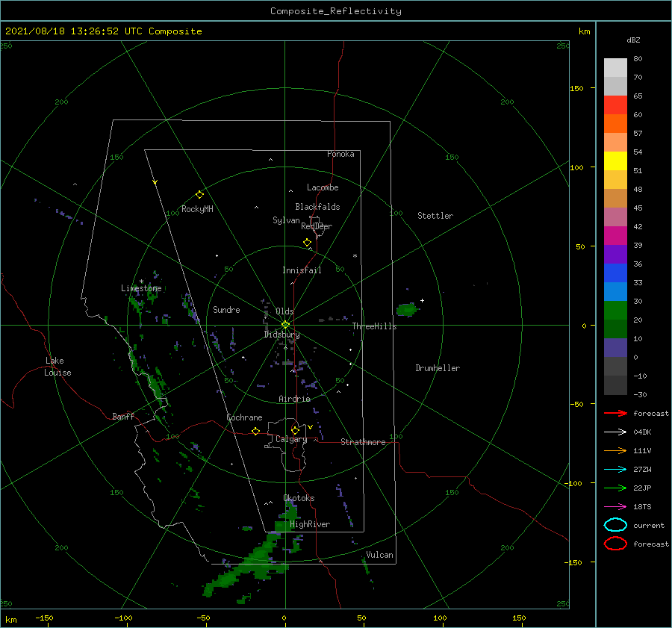Select the blue 36-33 dBZ swatch
Viewport: 672px width, 628px height.
coord(615,273)
